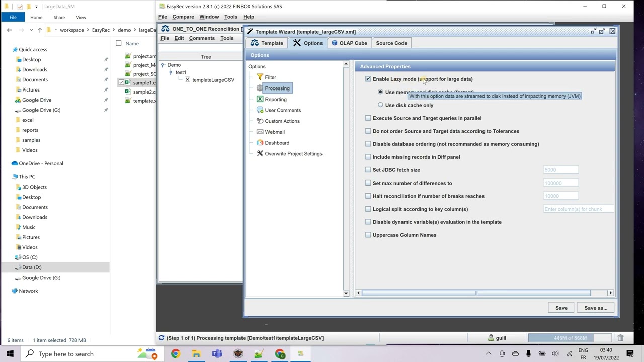Open the notification center icon
This screenshot has width=644, height=362.
pyautogui.click(x=630, y=354)
